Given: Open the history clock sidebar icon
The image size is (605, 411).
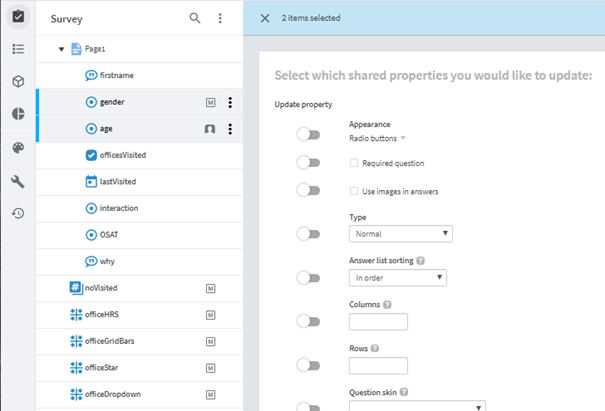Looking at the screenshot, I should tap(18, 213).
